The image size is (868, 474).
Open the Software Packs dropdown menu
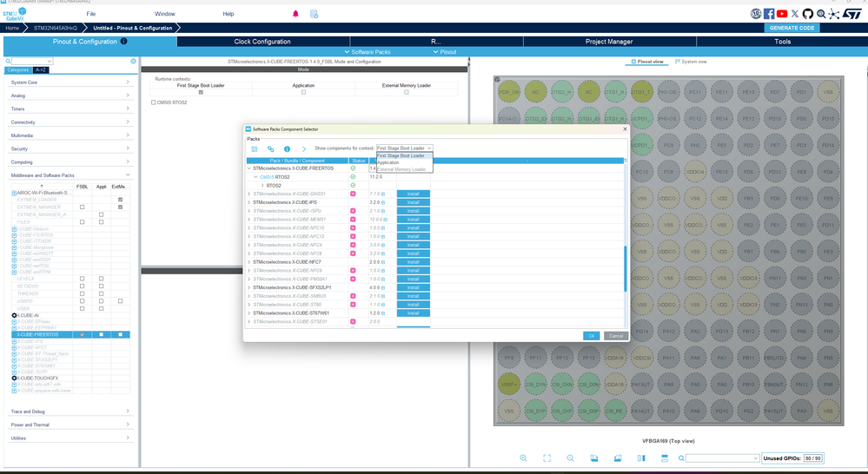[368, 52]
